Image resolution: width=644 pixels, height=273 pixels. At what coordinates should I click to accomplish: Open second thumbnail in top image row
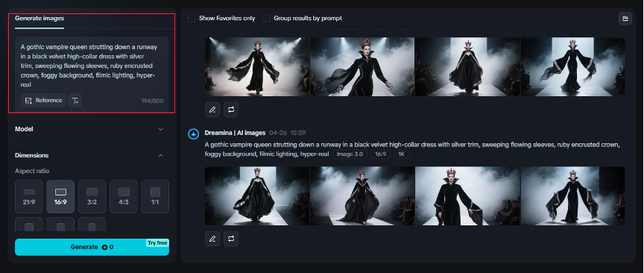362,67
